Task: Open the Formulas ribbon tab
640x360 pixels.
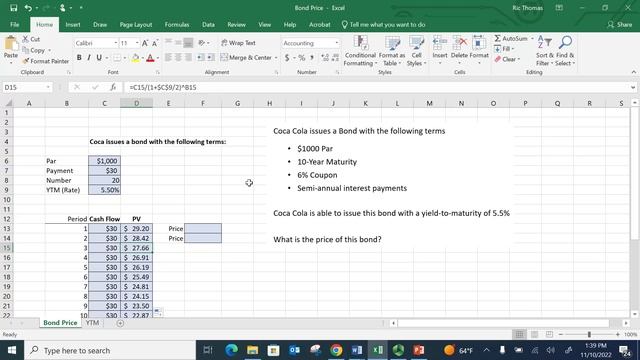Action: tap(177, 24)
